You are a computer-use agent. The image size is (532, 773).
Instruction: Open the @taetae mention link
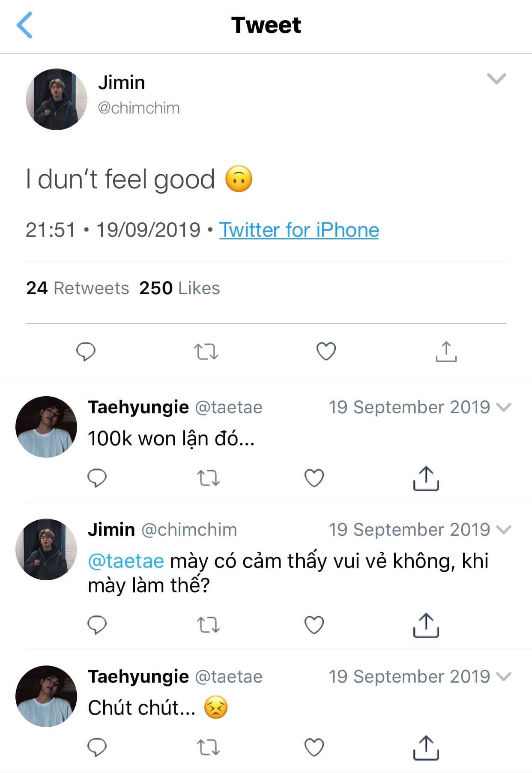(126, 561)
